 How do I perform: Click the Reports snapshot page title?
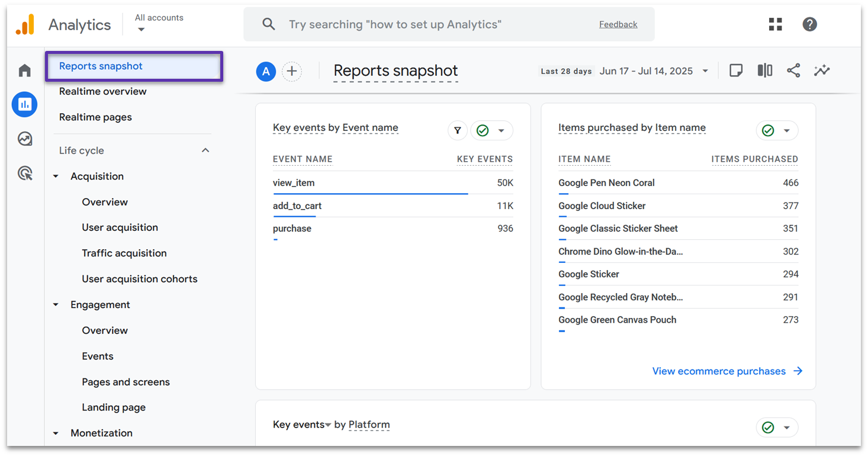(396, 71)
